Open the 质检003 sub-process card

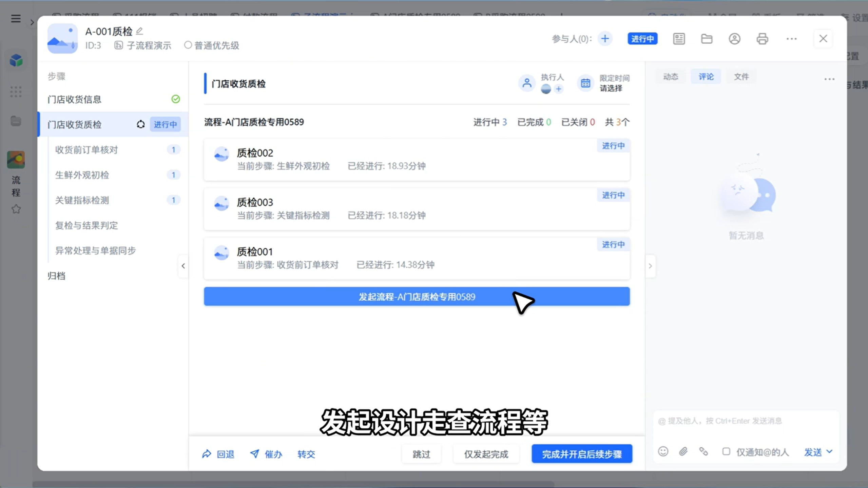(417, 209)
